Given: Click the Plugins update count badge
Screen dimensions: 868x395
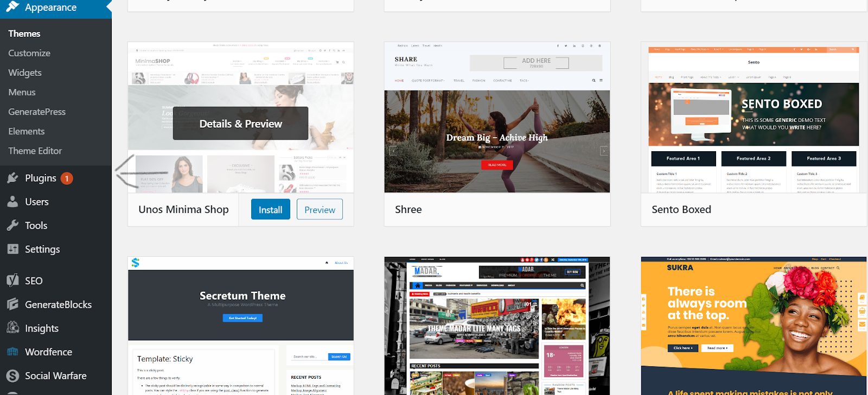Looking at the screenshot, I should (67, 178).
